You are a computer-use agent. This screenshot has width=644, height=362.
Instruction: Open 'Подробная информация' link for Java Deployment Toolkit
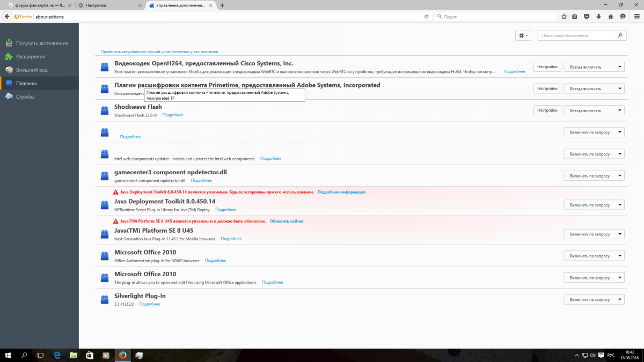(341, 192)
